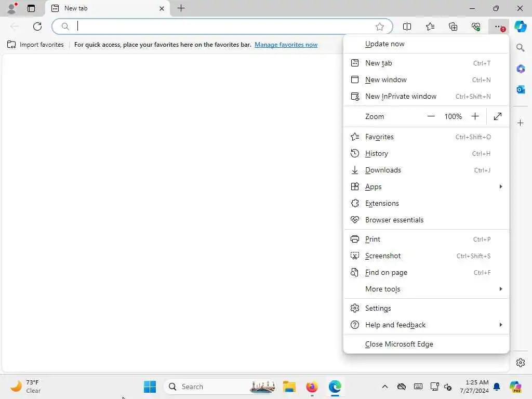The height and width of the screenshot is (399, 532).
Task: Open Settings from the menu
Action: tap(426, 309)
